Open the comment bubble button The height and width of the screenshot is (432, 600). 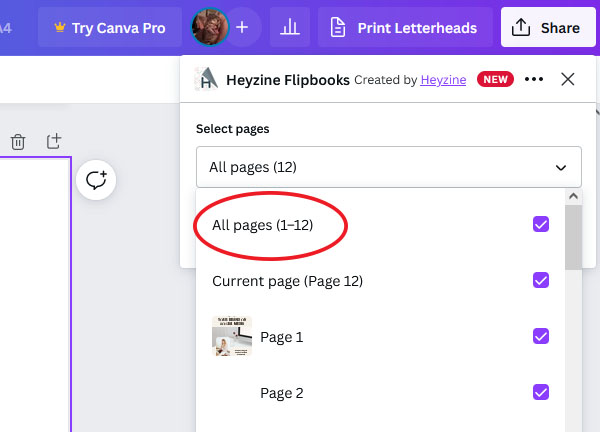(97, 180)
